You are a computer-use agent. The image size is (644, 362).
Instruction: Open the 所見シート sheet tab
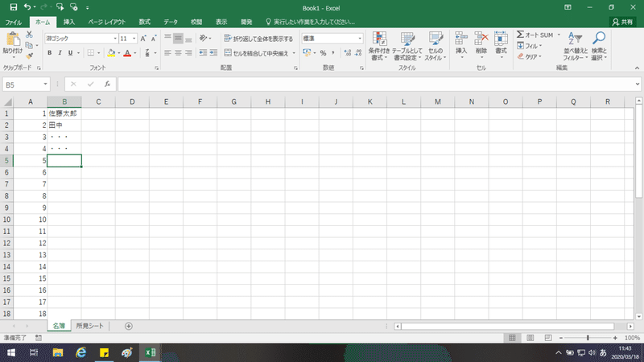tap(89, 326)
